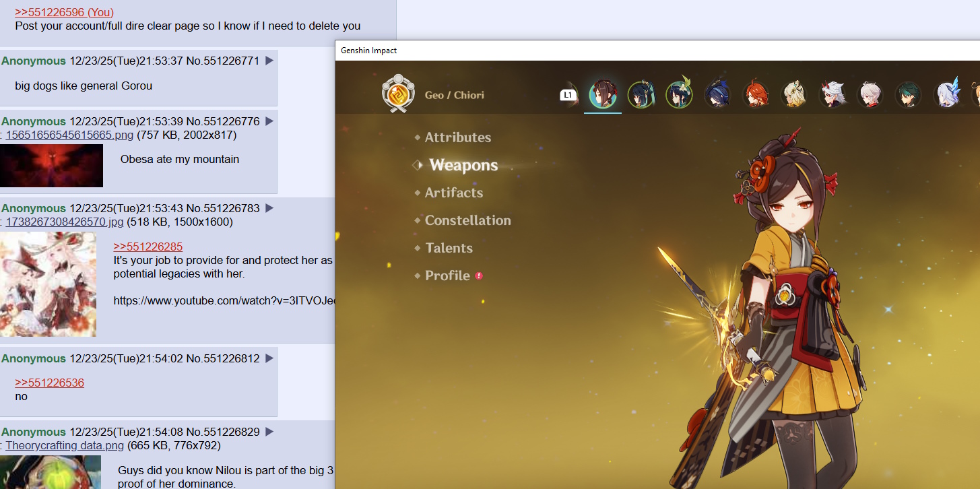This screenshot has height=489, width=980.
Task: Click 'Guys did you know Nilou' text
Action: point(226,470)
